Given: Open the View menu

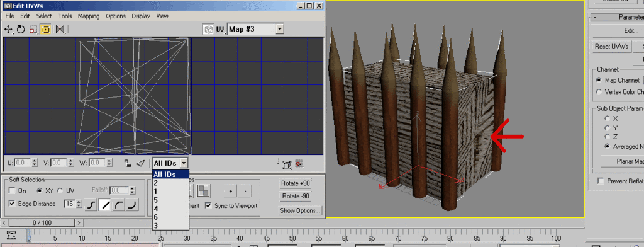Looking at the screenshot, I should click(162, 16).
